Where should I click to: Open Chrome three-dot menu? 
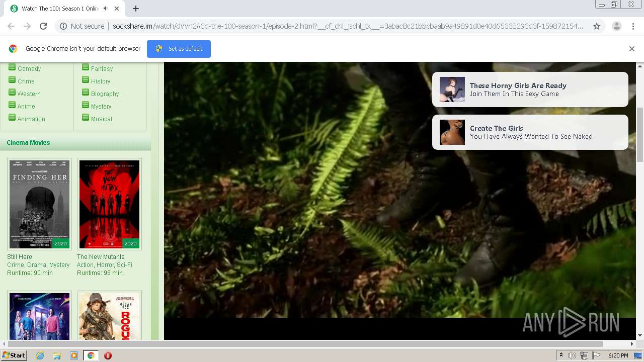(x=633, y=26)
